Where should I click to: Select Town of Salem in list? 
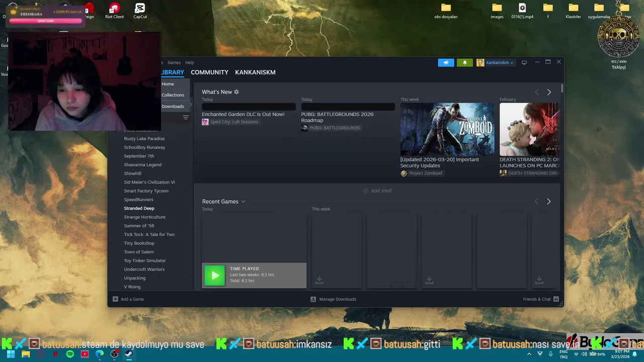(139, 252)
